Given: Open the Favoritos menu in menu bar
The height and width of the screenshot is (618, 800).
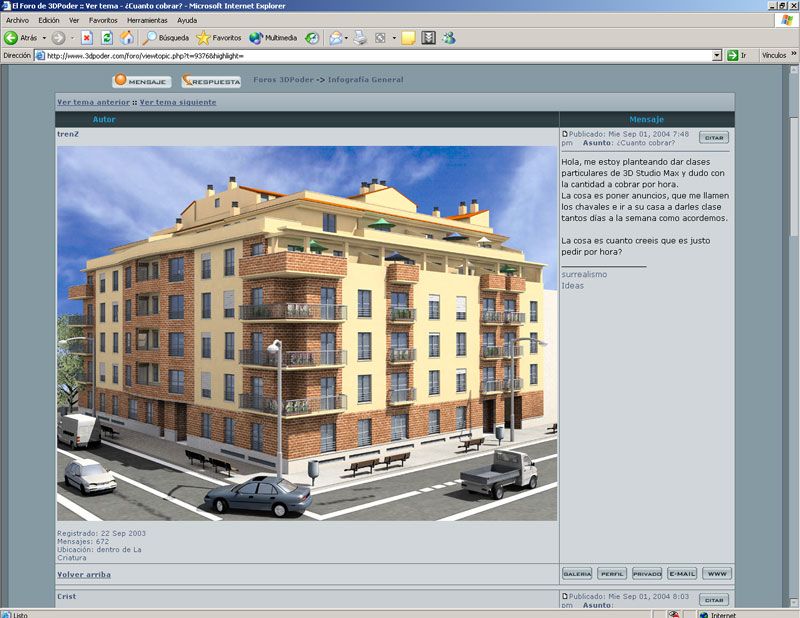Looking at the screenshot, I should pyautogui.click(x=103, y=20).
